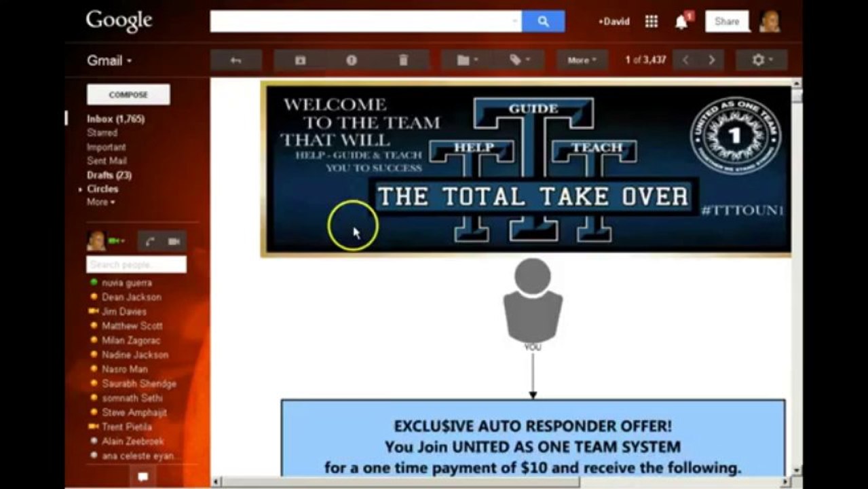Open the Google apps grid
This screenshot has width=868, height=489.
point(652,21)
